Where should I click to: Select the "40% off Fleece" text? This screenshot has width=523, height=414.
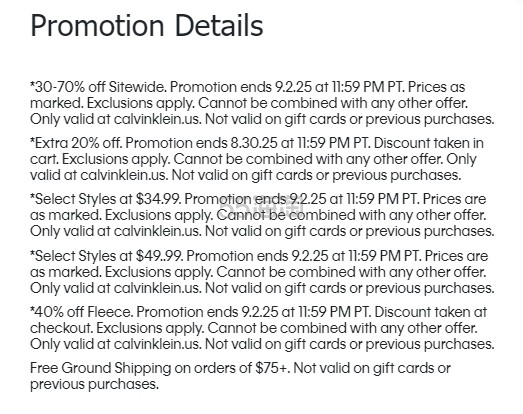click(x=83, y=312)
